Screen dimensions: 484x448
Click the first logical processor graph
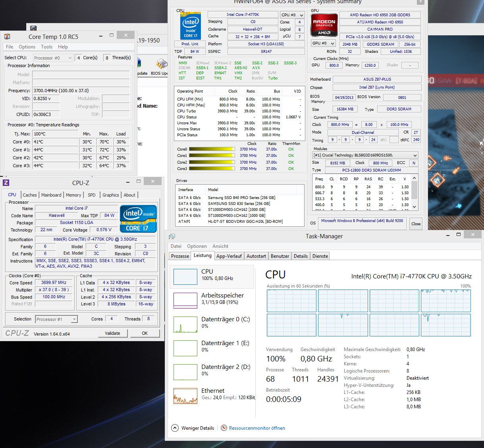(x=291, y=301)
